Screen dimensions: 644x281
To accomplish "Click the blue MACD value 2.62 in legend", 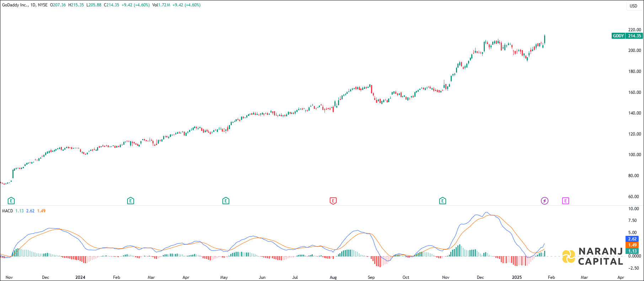I will pos(30,211).
